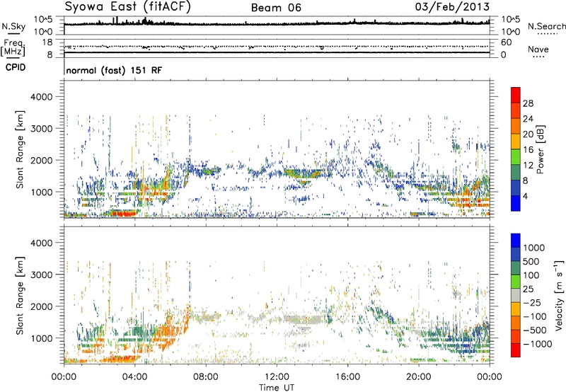
Task: Click '3000' on the velocity panel axis
Action: pyautogui.click(x=41, y=275)
